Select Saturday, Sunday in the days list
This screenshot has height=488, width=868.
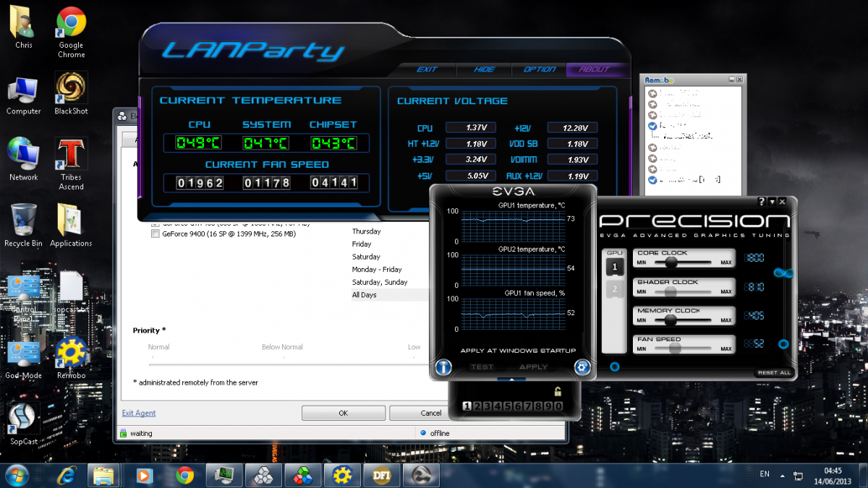[x=380, y=282]
